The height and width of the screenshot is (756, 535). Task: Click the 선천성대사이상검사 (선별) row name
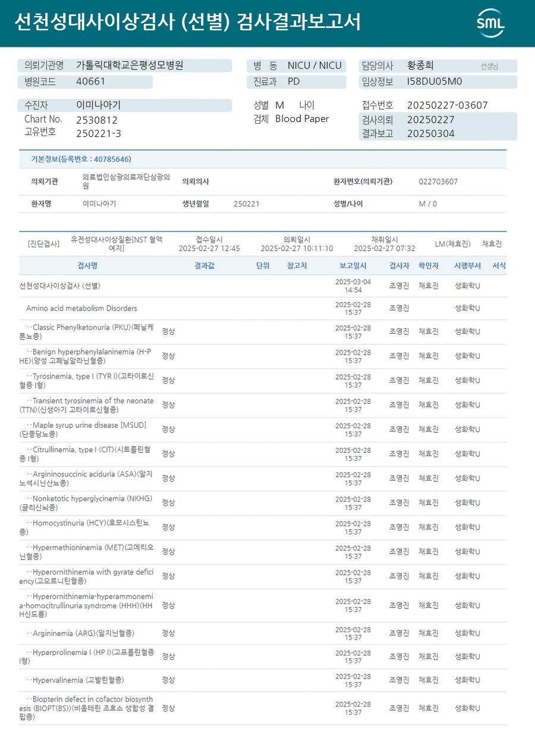(x=59, y=286)
